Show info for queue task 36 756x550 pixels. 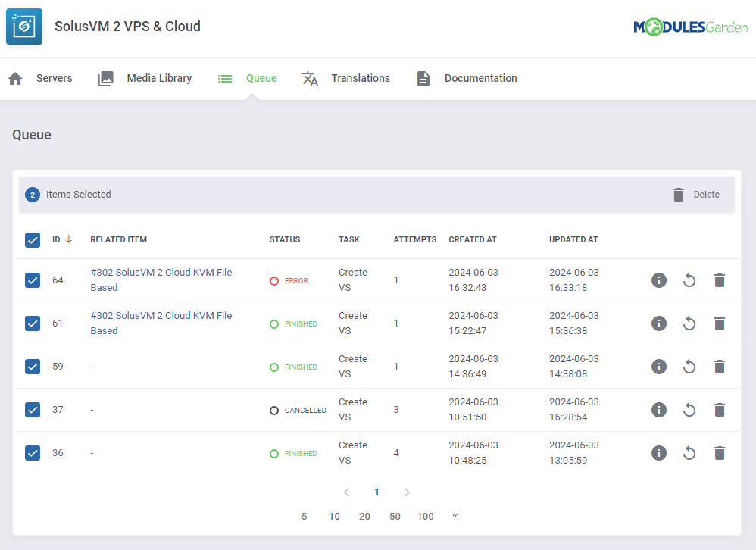point(658,453)
